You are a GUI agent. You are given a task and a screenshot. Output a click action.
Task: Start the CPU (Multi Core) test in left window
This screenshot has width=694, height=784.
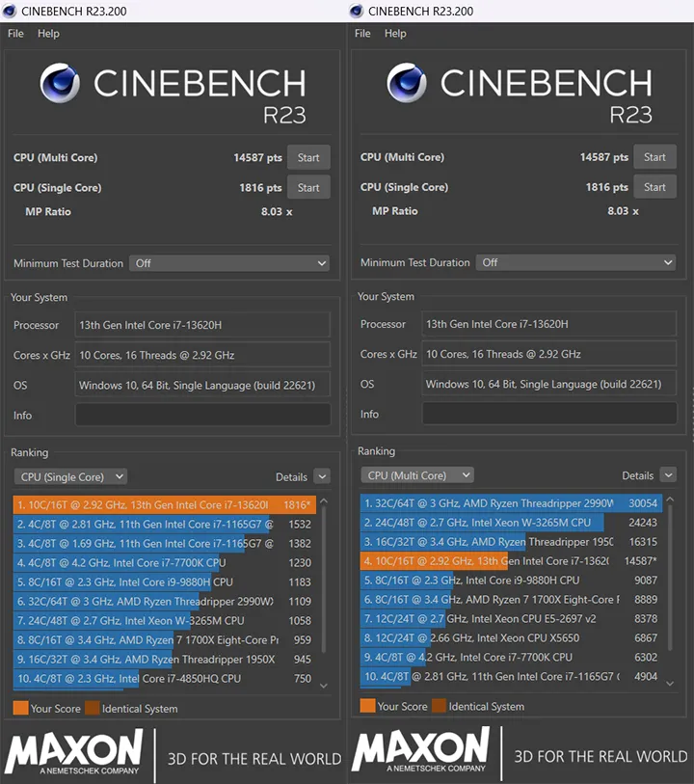click(308, 158)
